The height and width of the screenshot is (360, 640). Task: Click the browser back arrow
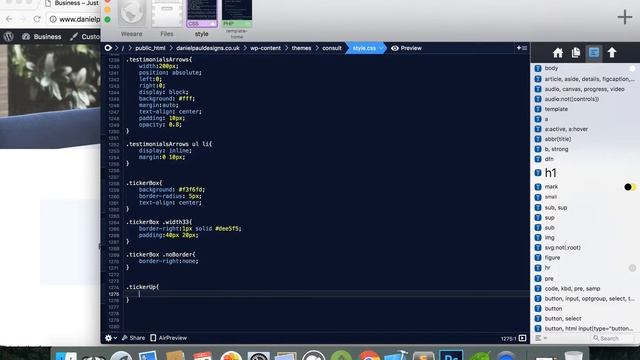pyautogui.click(x=9, y=19)
